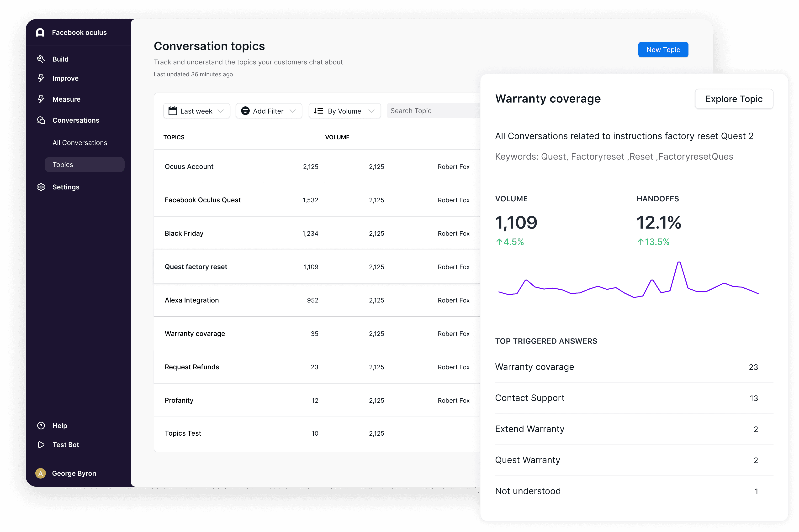Expand the By Volume sort chevron

click(371, 111)
